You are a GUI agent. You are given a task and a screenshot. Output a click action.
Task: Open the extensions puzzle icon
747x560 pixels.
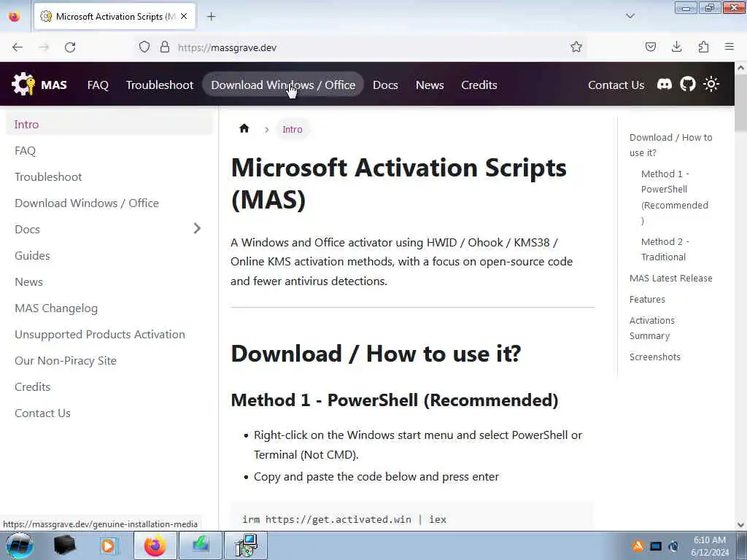(x=703, y=47)
